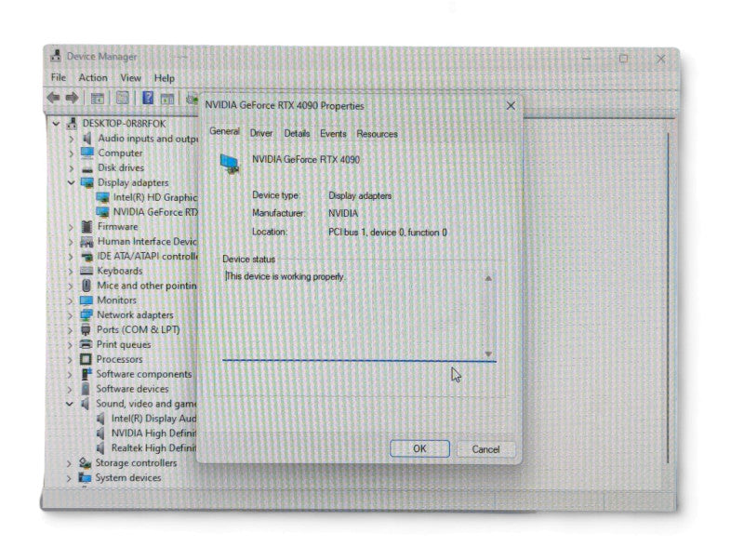Screen dimensions: 744x560
Task: Expand the Processors node
Action: coord(70,360)
